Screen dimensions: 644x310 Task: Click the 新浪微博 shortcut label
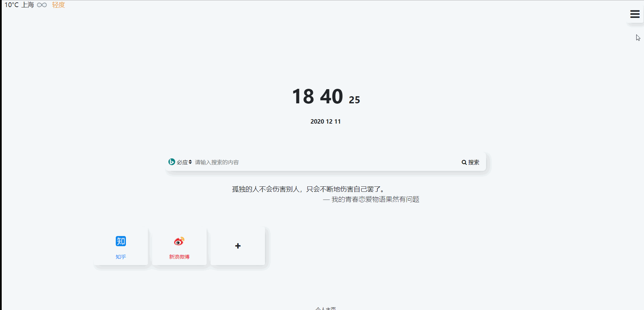179,257
